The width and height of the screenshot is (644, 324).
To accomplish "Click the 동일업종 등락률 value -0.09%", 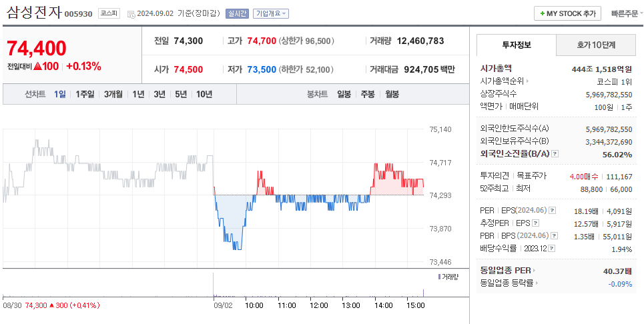I will (620, 283).
